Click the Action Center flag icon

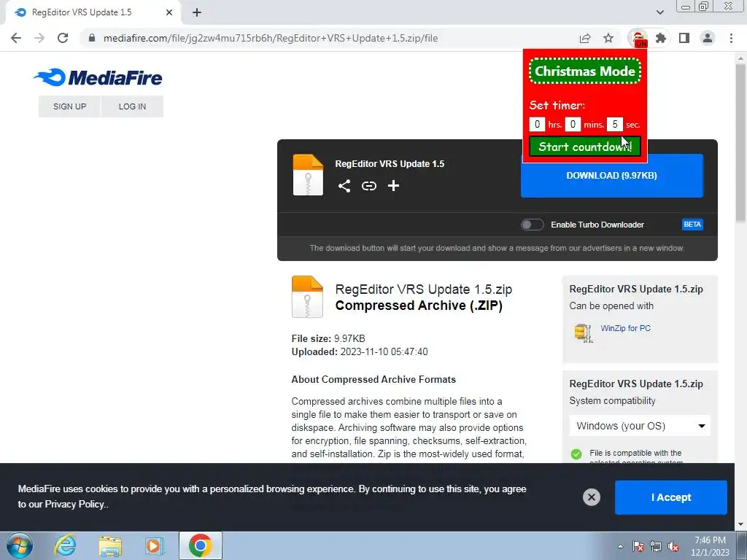tap(638, 546)
